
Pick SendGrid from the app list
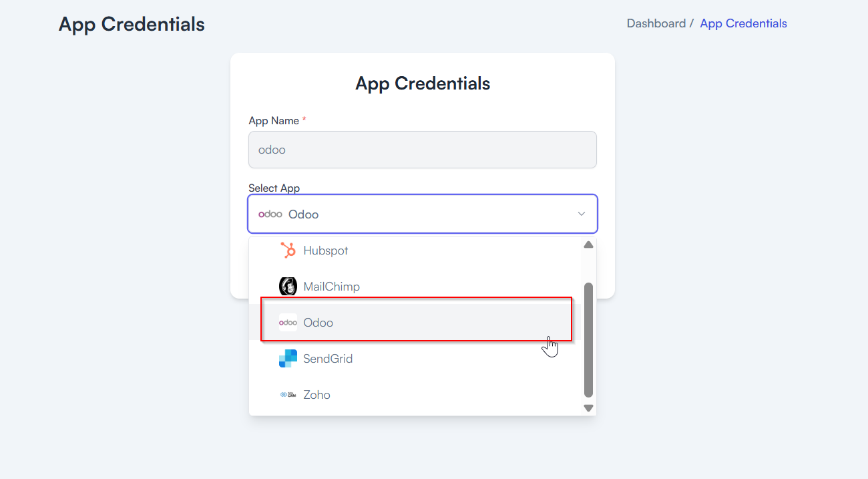point(415,359)
